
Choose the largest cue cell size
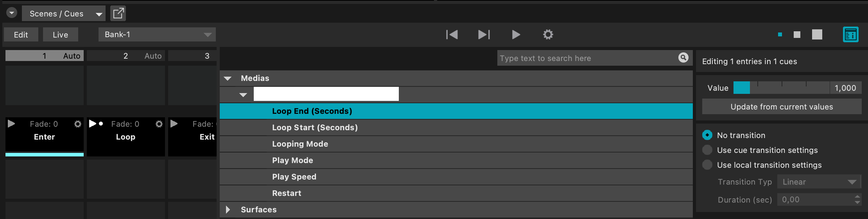point(817,35)
